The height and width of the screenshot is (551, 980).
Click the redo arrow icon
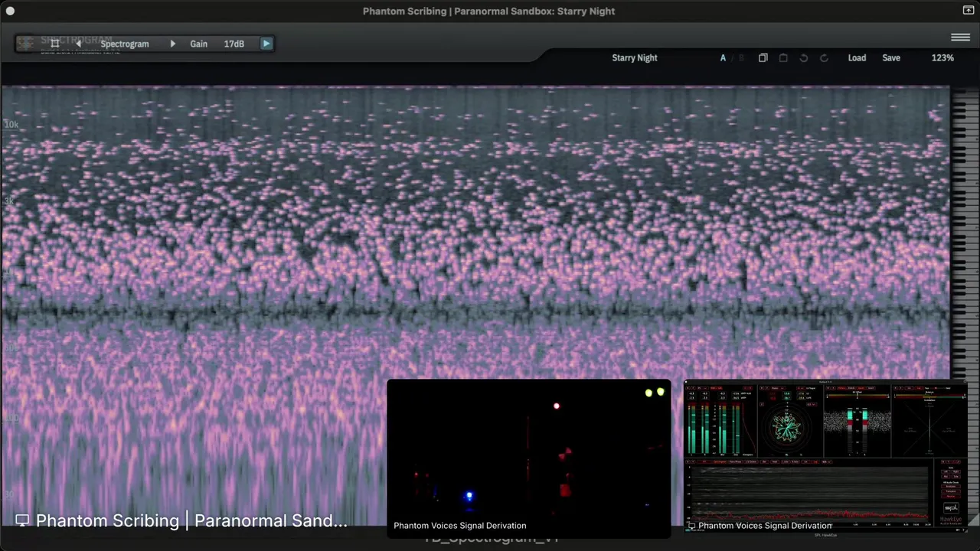(824, 58)
